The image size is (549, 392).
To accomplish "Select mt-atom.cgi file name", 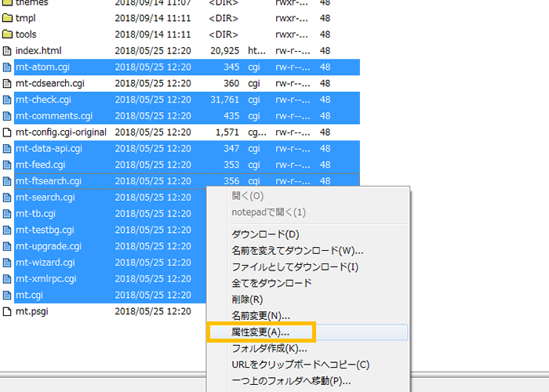I will click(42, 67).
